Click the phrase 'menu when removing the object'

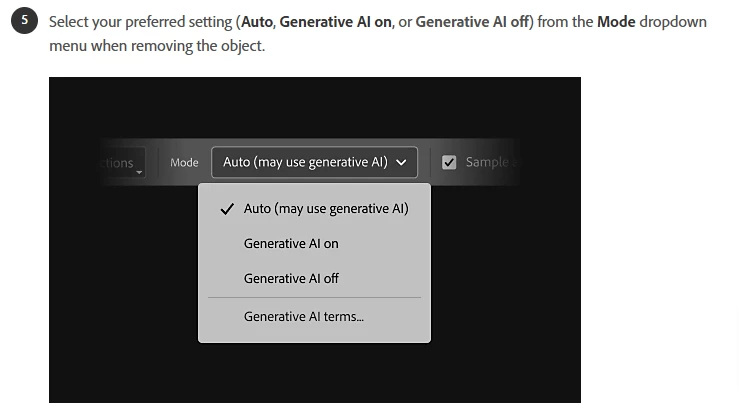(157, 46)
